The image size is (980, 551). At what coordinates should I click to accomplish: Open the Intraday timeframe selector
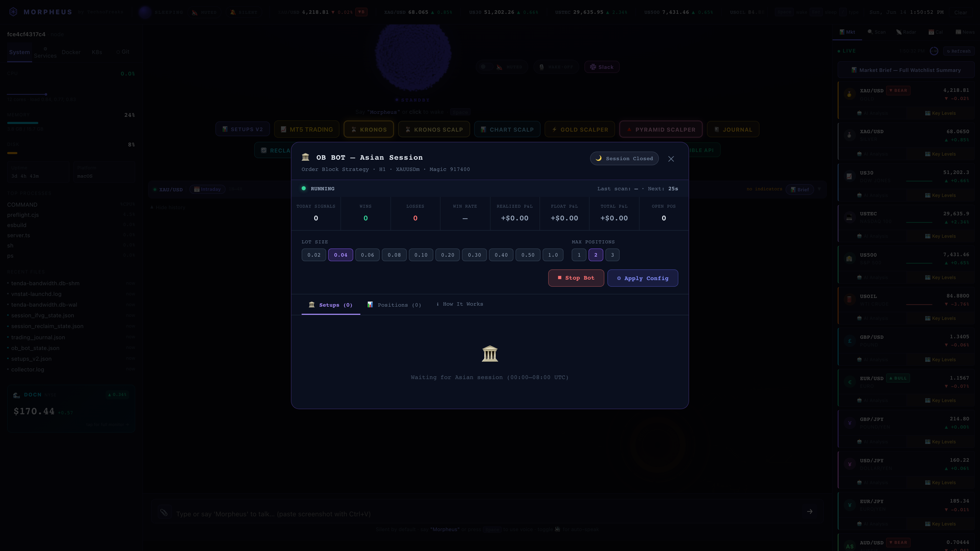point(208,189)
